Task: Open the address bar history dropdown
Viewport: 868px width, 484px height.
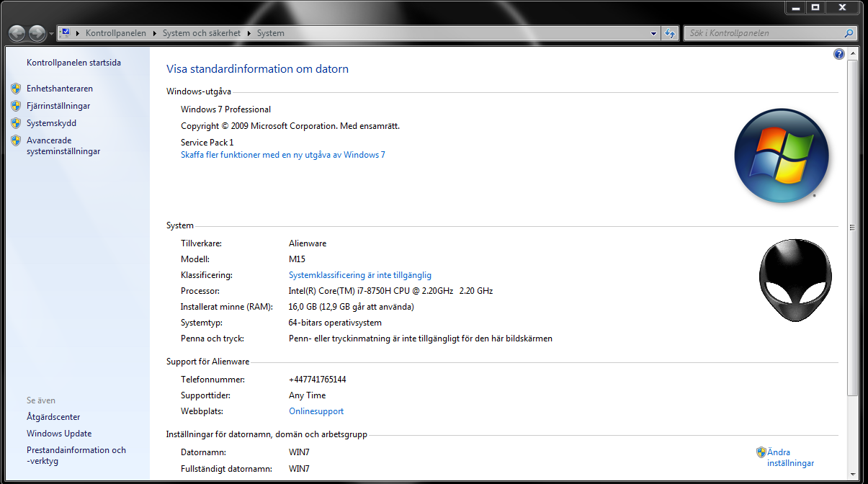Action: [654, 33]
